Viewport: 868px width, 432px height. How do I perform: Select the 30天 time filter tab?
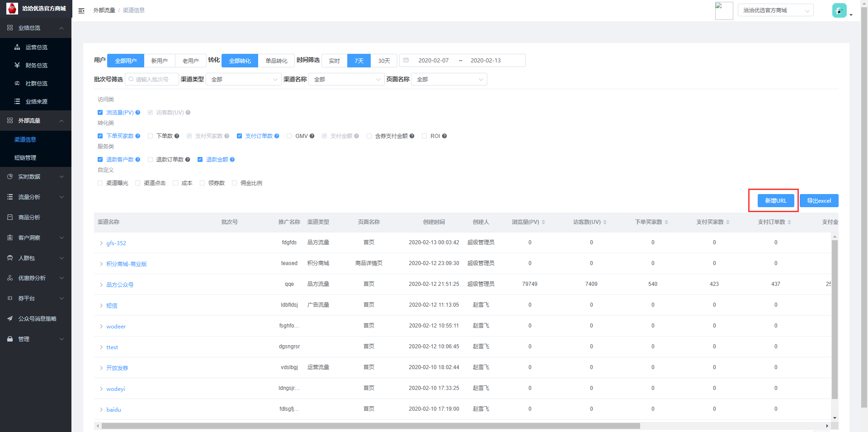click(384, 61)
